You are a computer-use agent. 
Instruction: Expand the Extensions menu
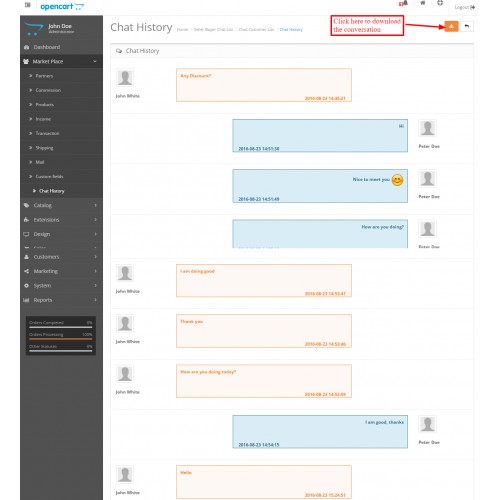coord(61,220)
